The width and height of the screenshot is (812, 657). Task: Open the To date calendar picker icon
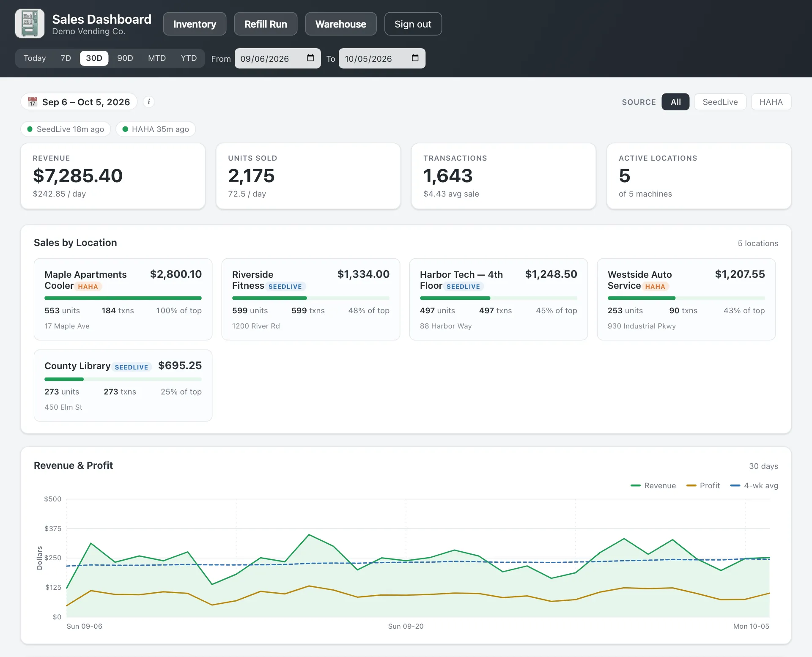point(415,58)
